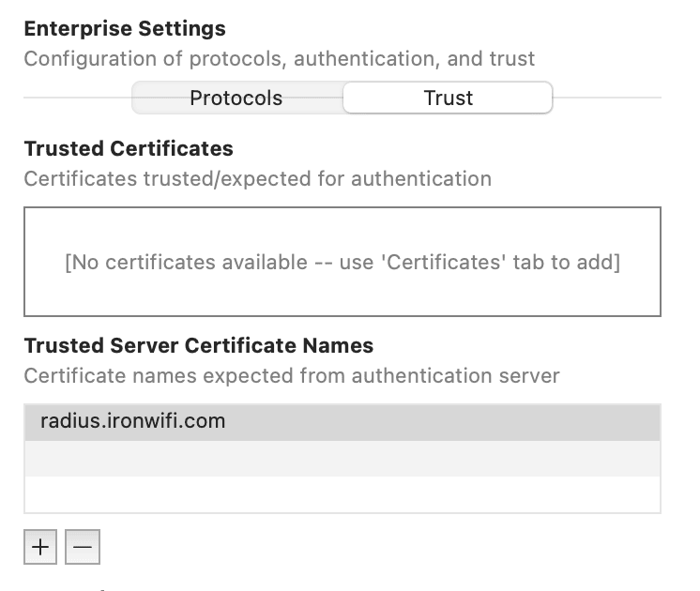Screen dimensions: 700x591
Task: Click the separator line left of Protocols tab
Action: (x=78, y=98)
